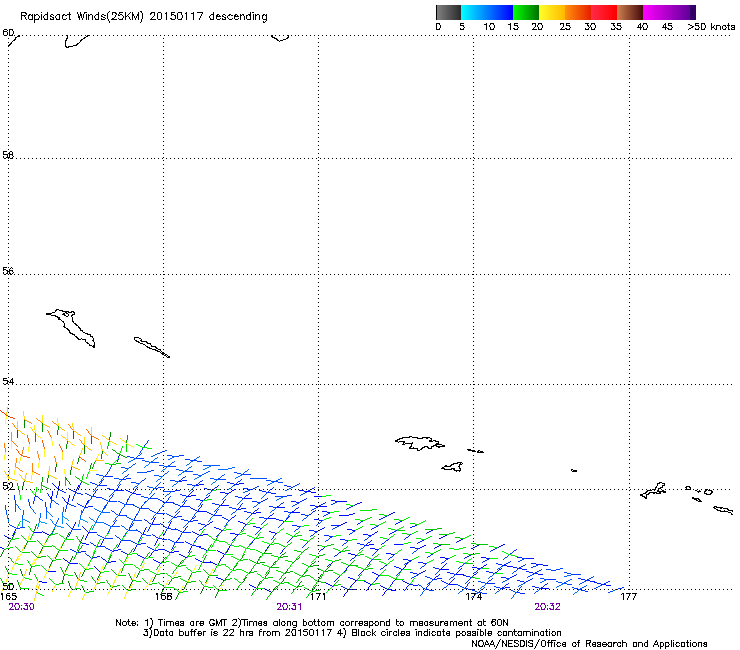Screen dimensions: 740x650
Task: Click the legend tick label 40
Action: (642, 27)
